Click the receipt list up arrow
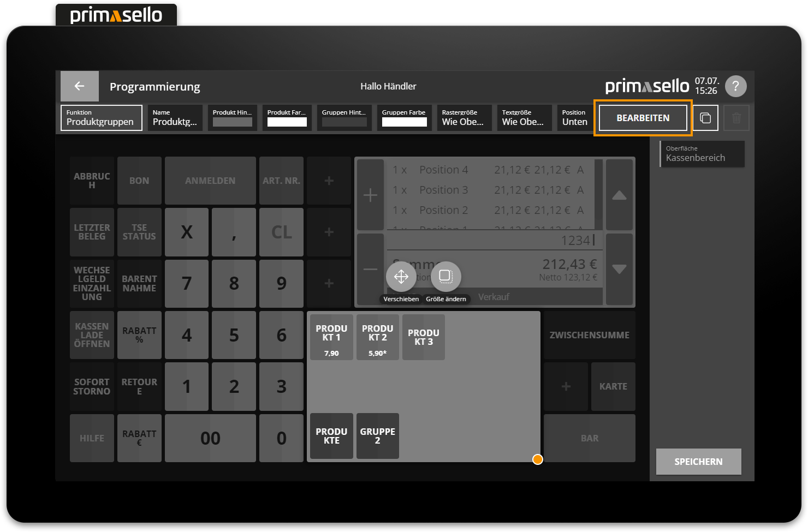Screen dimensions: 808x532 click(x=619, y=195)
